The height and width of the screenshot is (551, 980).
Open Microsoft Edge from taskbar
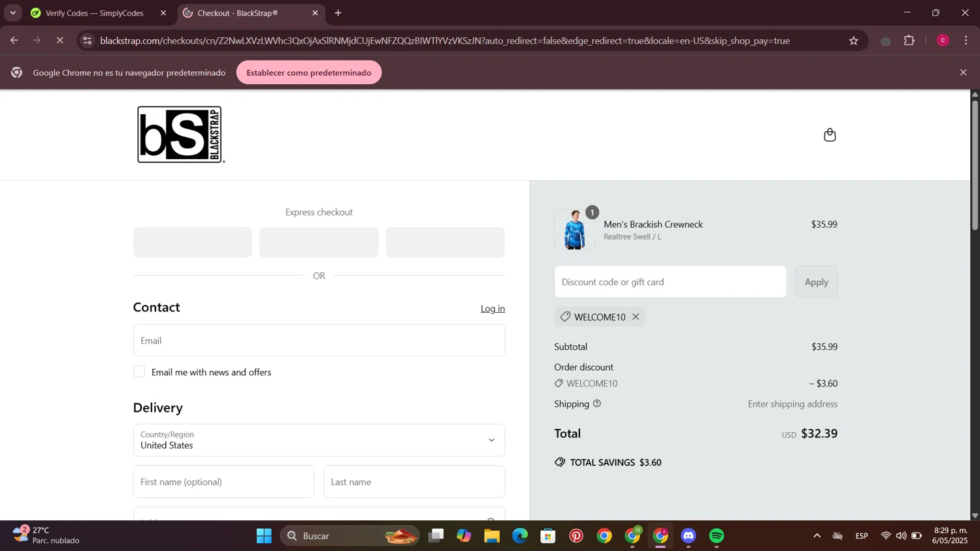[520, 536]
